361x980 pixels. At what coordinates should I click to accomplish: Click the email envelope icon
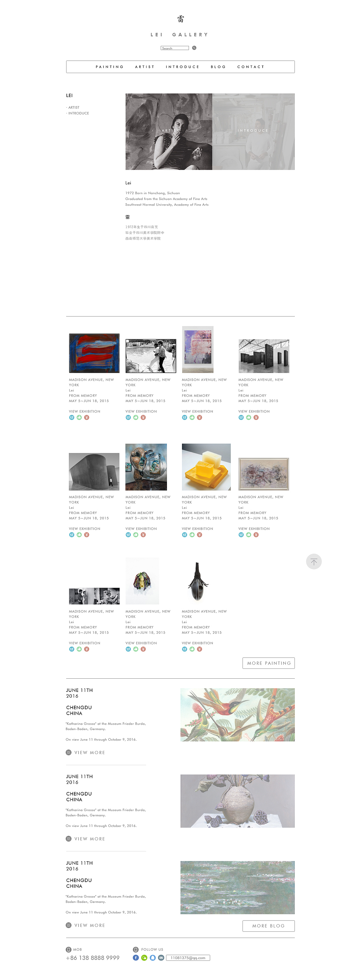coord(161,957)
